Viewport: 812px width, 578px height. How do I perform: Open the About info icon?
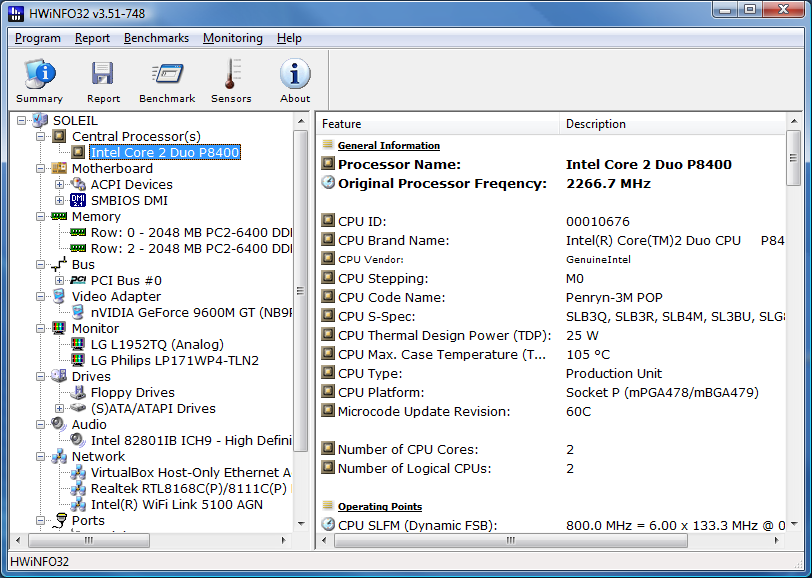click(295, 74)
